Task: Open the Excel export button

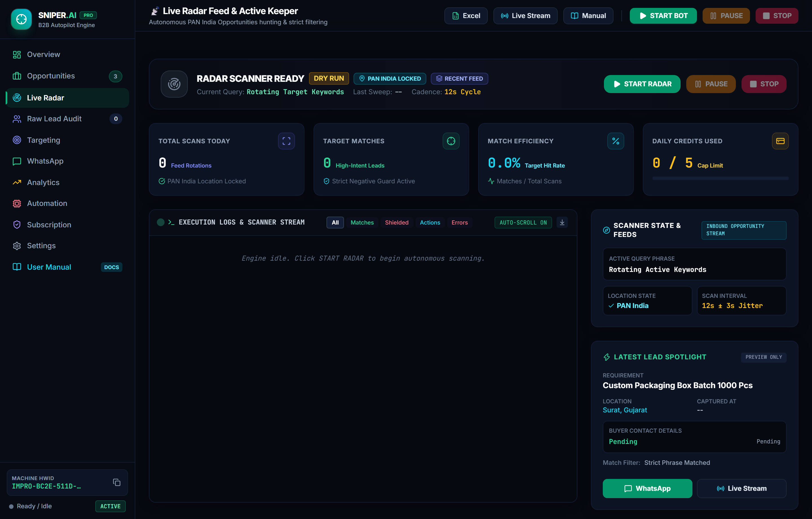Action: click(x=466, y=16)
